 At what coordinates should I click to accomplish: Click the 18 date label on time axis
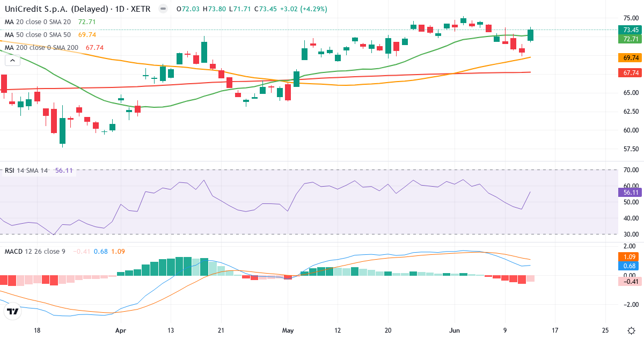click(x=36, y=330)
